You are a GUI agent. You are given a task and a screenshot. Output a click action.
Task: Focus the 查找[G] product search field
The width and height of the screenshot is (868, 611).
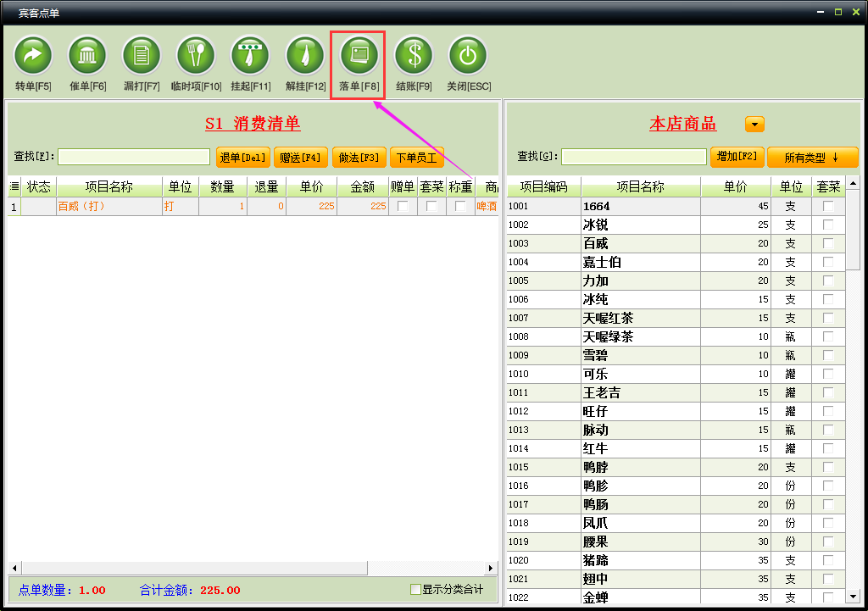[x=634, y=157]
